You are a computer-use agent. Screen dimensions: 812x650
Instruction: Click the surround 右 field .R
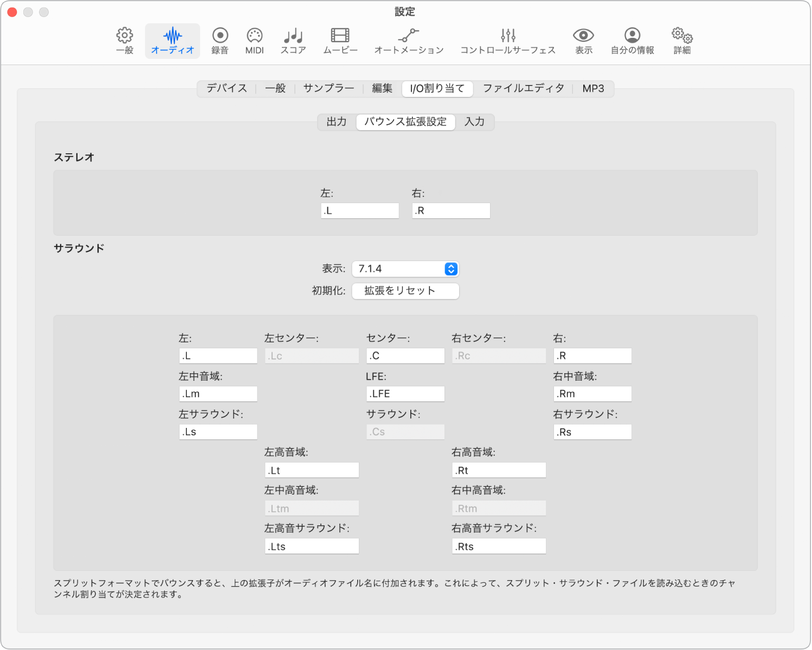pyautogui.click(x=592, y=356)
